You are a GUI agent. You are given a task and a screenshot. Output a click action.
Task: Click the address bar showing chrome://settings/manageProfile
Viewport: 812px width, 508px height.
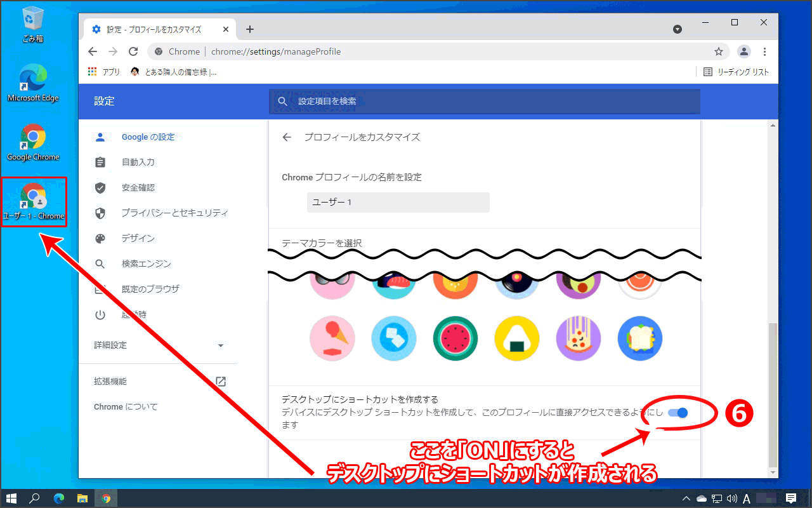438,51
